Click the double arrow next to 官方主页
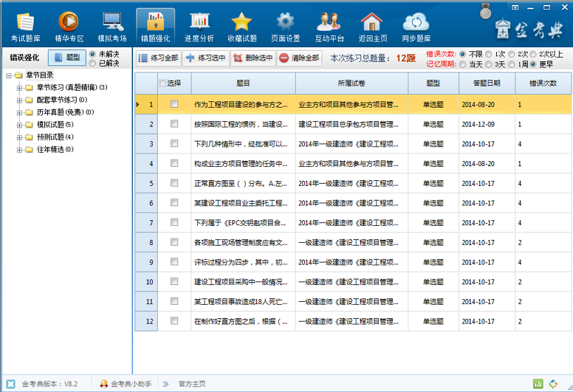This screenshot has height=392, width=573. 165,384
